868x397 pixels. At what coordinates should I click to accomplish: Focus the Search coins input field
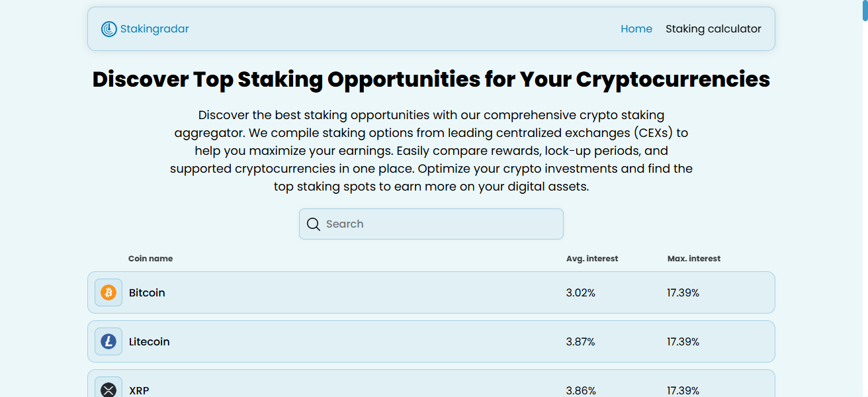point(440,224)
